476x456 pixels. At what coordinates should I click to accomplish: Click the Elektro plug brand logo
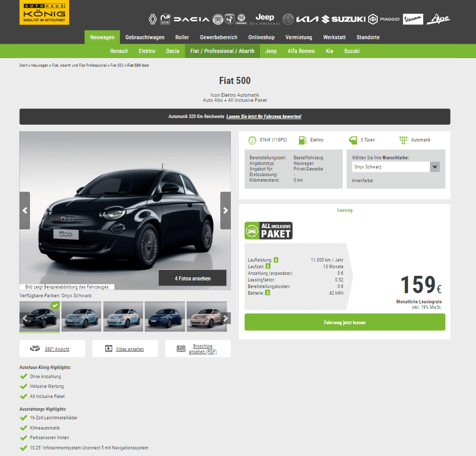pos(165,19)
